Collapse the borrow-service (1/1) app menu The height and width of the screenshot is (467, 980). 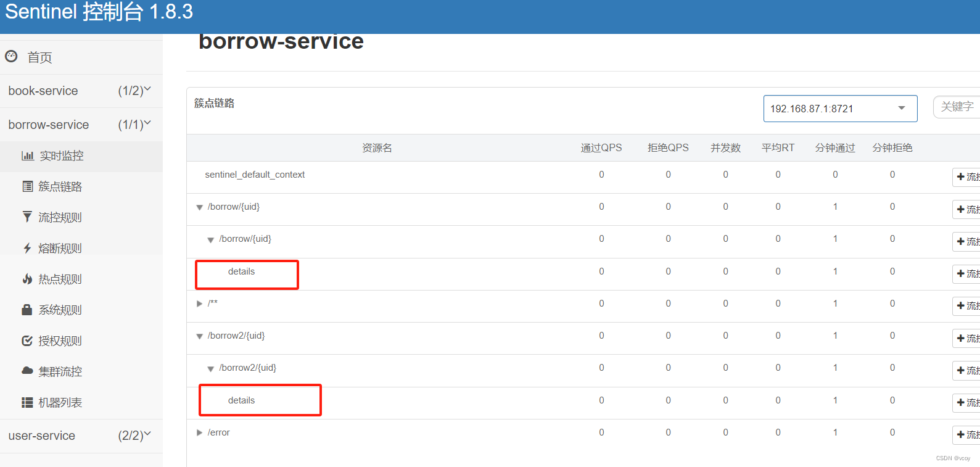tap(81, 125)
